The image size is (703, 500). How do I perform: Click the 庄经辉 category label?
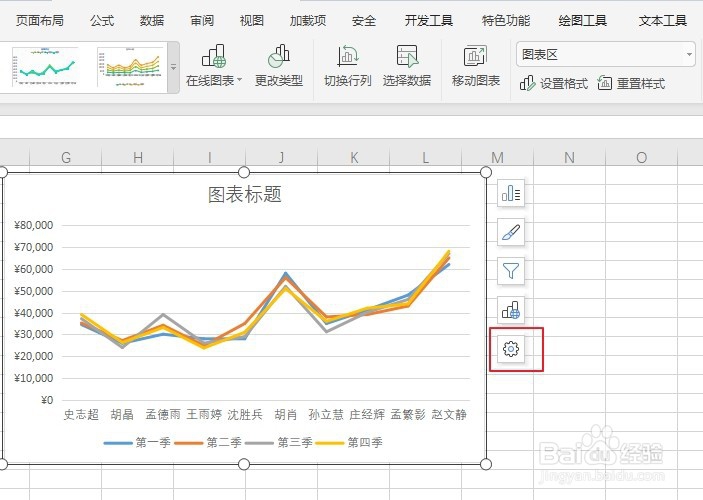point(367,414)
